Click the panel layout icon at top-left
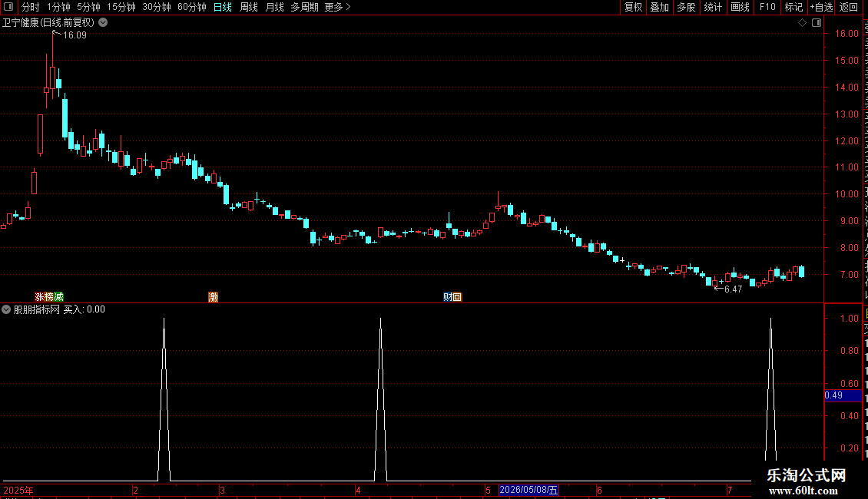 8,7
